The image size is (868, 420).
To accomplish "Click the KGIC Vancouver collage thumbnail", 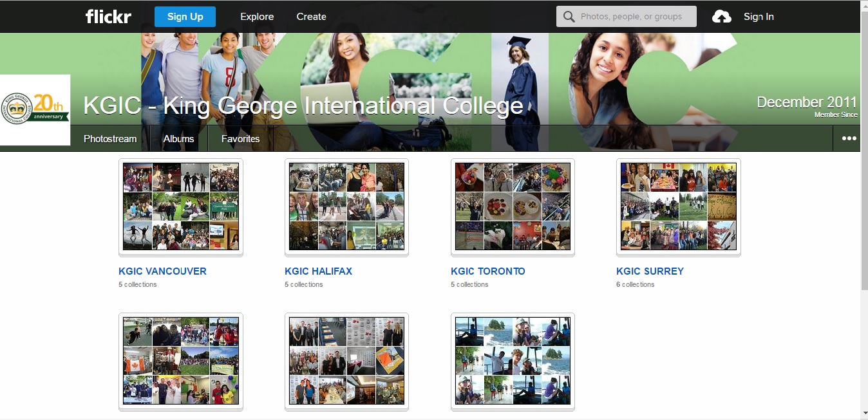I will click(x=181, y=206).
